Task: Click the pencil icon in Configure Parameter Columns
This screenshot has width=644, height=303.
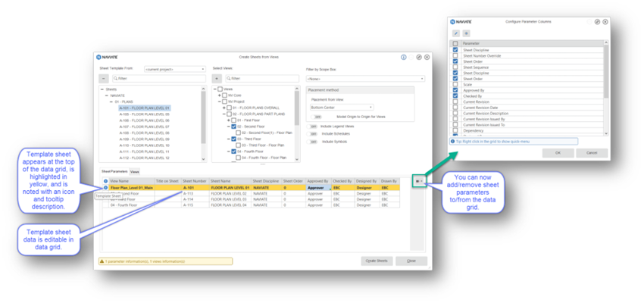Action: point(456,33)
